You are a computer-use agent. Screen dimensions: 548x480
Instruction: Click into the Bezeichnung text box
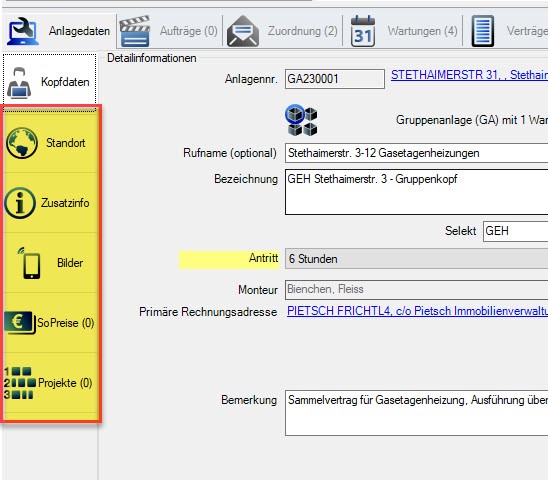click(x=417, y=192)
